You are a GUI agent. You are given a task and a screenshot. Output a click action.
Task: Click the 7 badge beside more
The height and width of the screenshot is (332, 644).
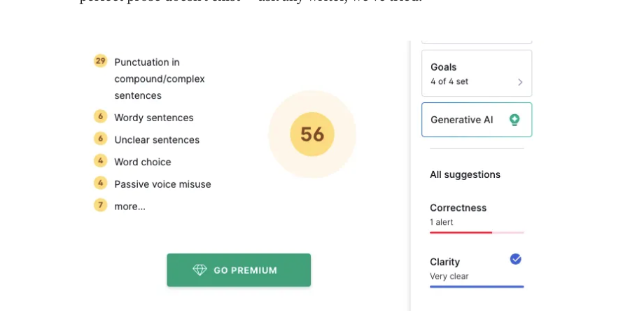[100, 205]
